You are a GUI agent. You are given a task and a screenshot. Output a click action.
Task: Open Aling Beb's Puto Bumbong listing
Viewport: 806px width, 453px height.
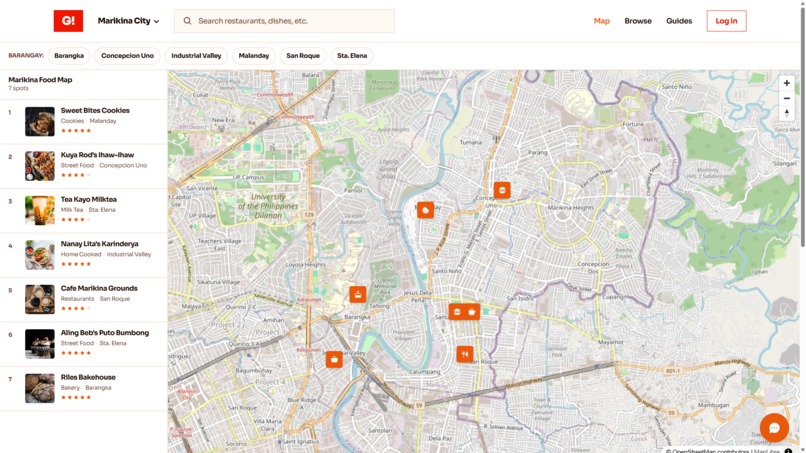click(83, 343)
